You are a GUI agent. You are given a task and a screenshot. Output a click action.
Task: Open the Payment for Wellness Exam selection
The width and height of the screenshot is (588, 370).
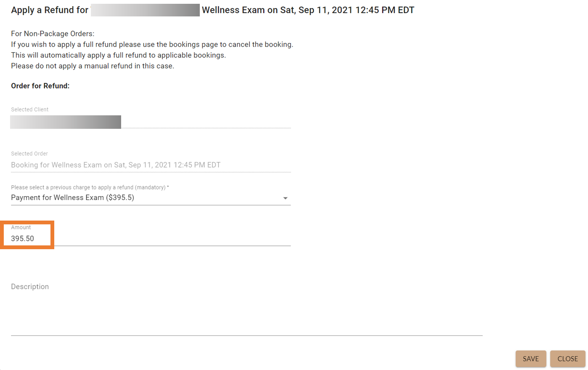[72, 198]
